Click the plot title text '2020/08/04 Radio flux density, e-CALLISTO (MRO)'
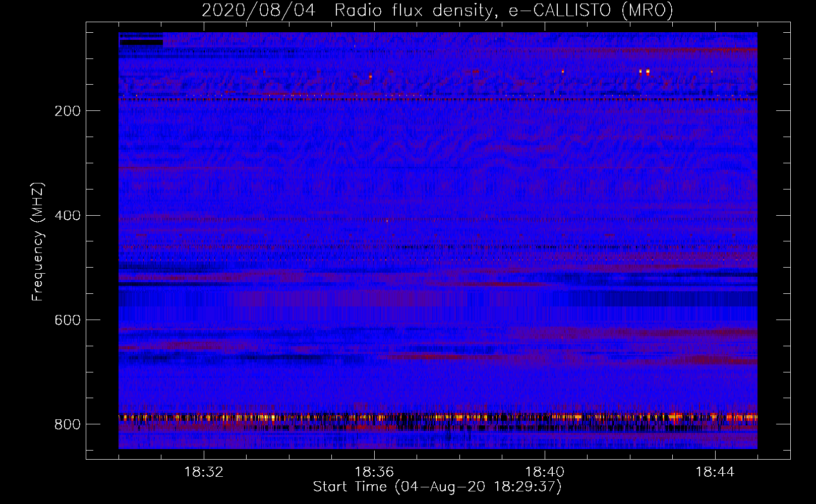 [x=437, y=11]
